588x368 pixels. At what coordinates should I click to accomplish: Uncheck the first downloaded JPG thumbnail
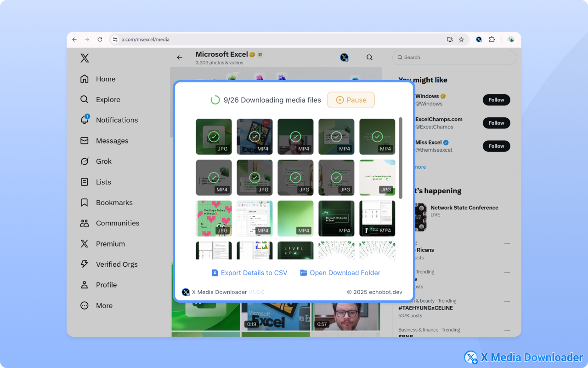click(214, 137)
